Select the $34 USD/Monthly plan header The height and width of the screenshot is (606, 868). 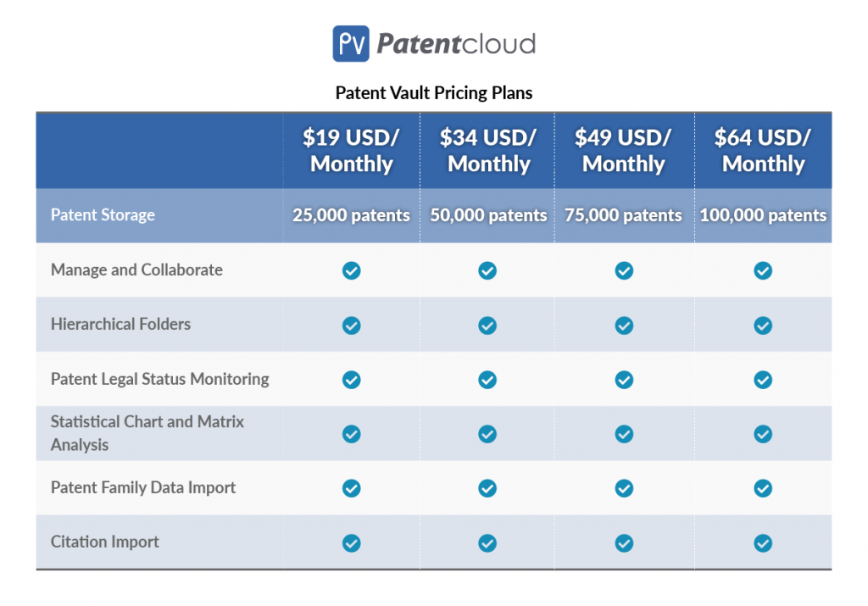click(488, 151)
